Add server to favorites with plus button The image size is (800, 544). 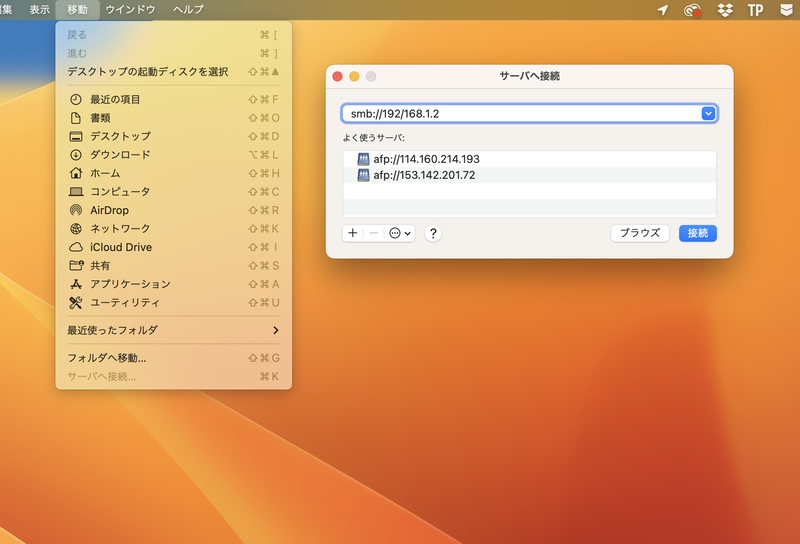tap(353, 233)
